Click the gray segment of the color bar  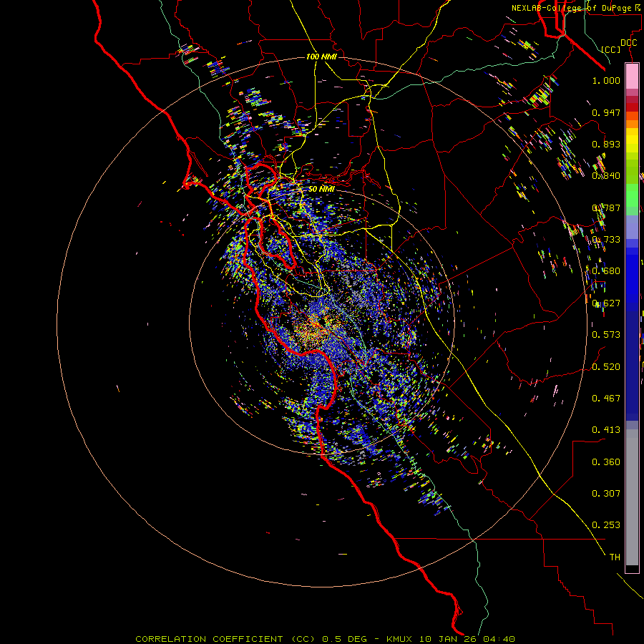[632, 497]
